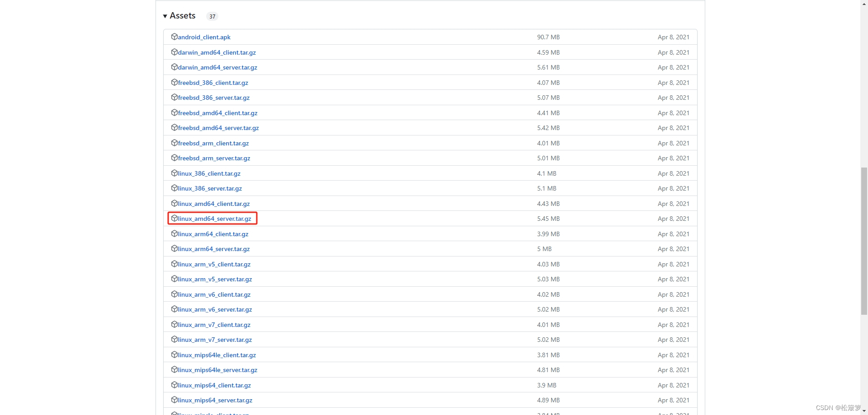Select the 5.45 MB size text
868x415 pixels.
[x=548, y=219]
